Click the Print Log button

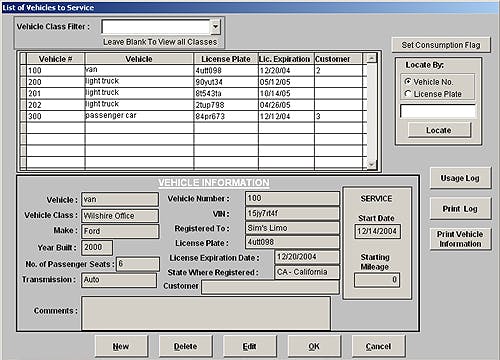460,209
